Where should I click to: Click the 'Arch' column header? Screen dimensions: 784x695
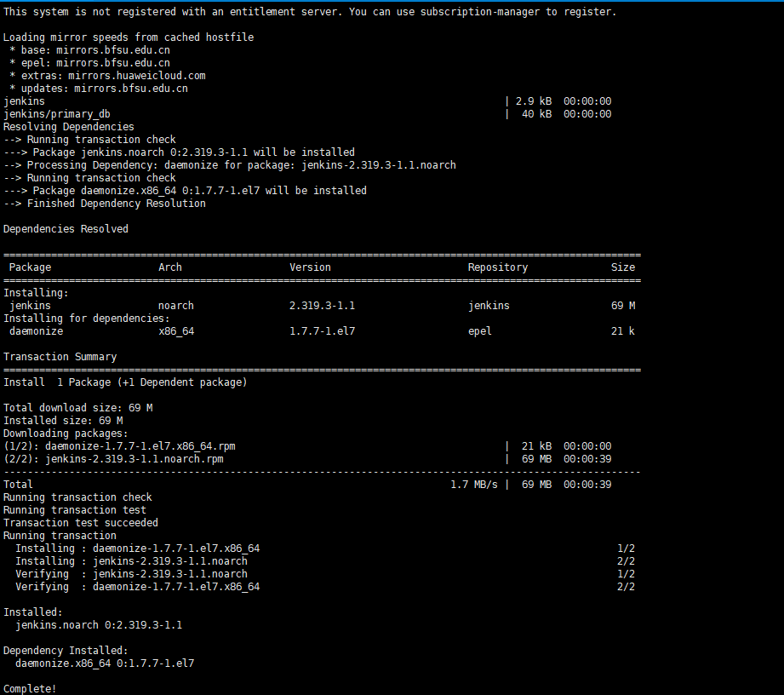(x=170, y=267)
